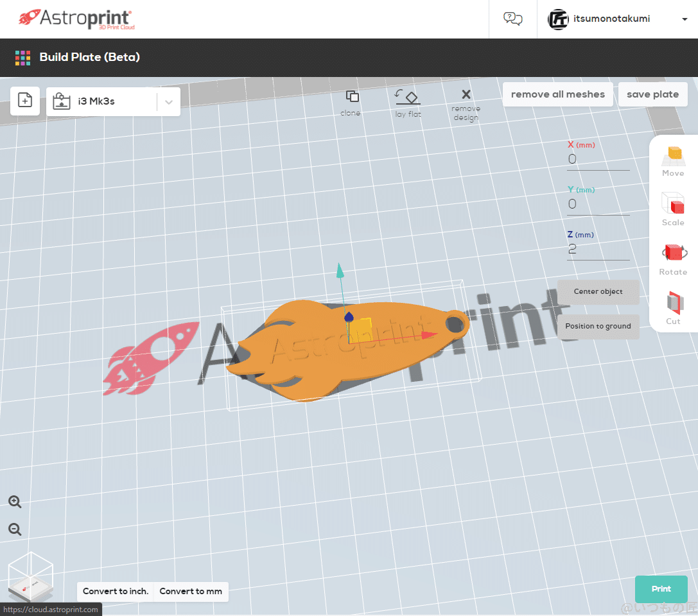Convert measurements to inches

coord(115,592)
